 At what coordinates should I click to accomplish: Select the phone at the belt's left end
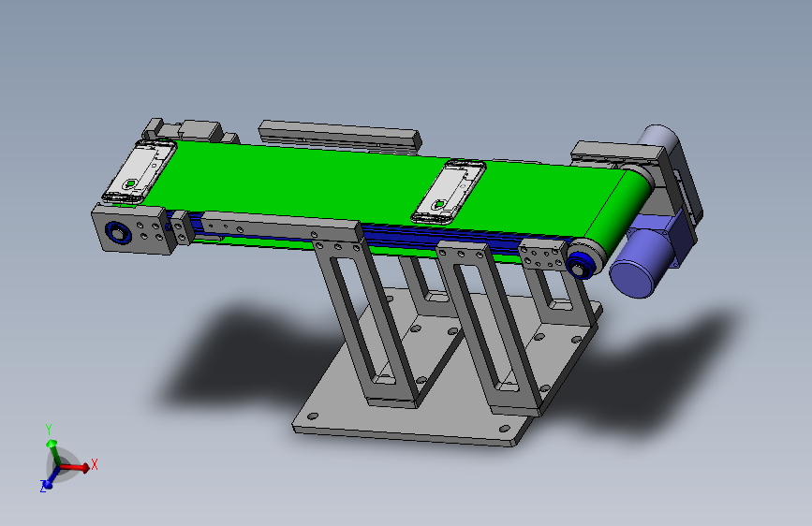point(140,171)
